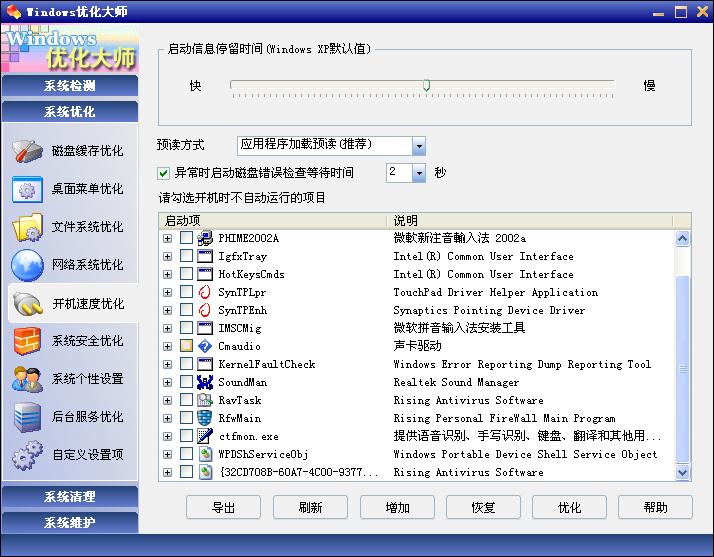Click the Windows优化大师 title bar logo icon
Screen dimensions: 714x557
14,11
